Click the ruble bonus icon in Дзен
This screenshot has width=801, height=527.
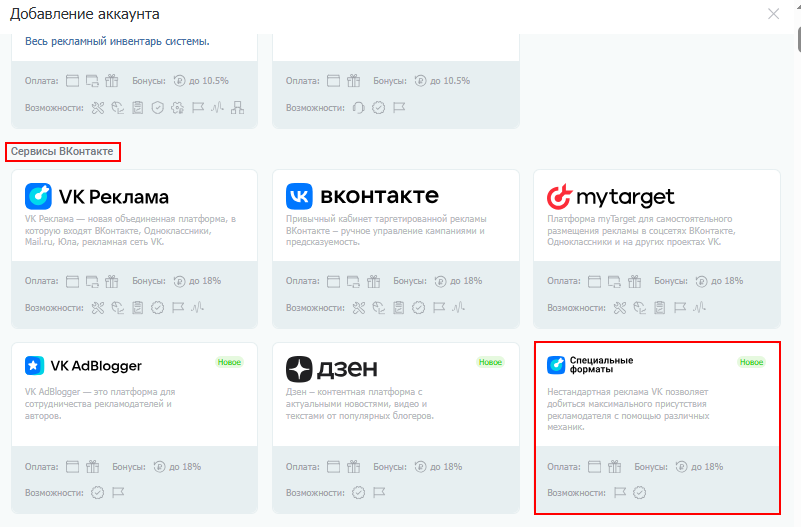[420, 467]
